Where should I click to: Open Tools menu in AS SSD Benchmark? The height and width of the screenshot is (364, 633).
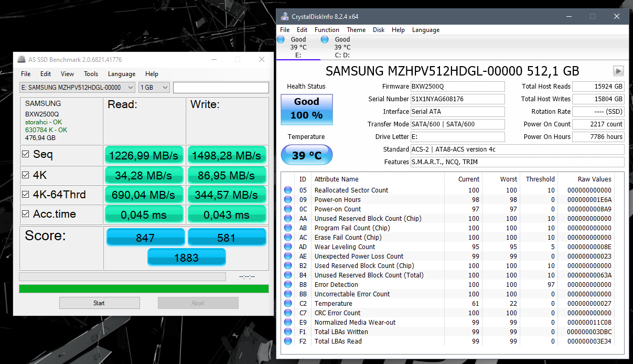coord(91,74)
